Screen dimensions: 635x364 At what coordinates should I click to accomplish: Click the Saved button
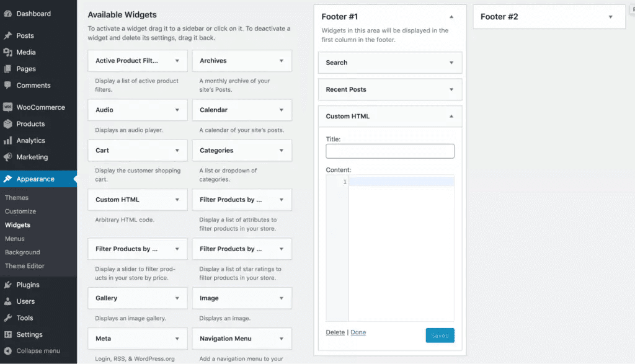440,335
